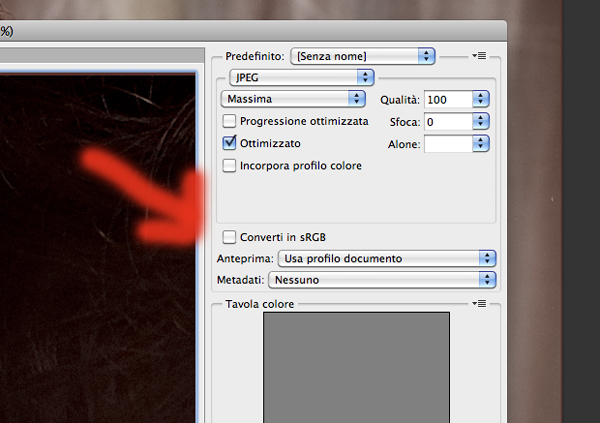This screenshot has height=423, width=600.
Task: Enable Incorpora profilo colore checkbox
Action: pyautogui.click(x=230, y=166)
